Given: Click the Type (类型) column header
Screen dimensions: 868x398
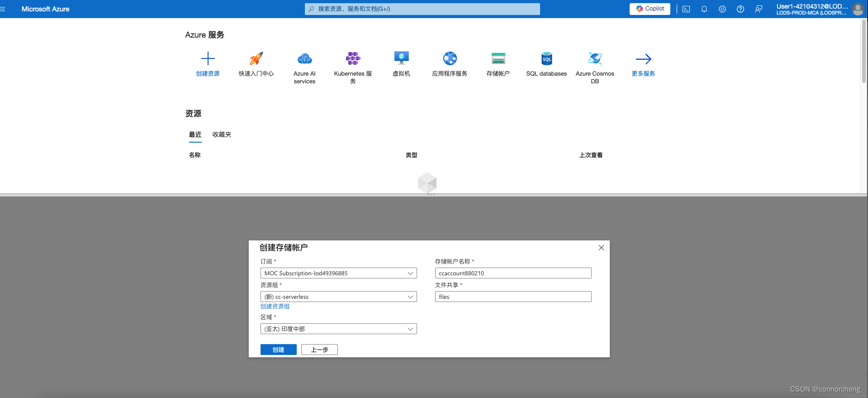Looking at the screenshot, I should (411, 155).
